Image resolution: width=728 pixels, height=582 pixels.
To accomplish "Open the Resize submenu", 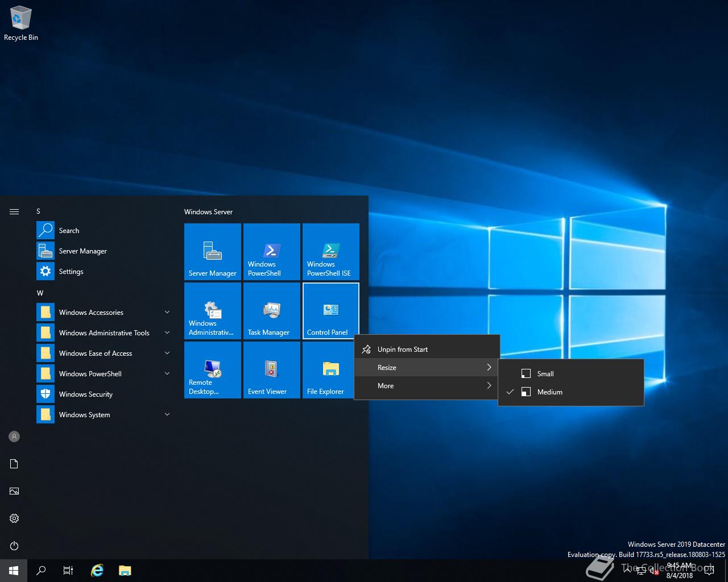I will [427, 368].
